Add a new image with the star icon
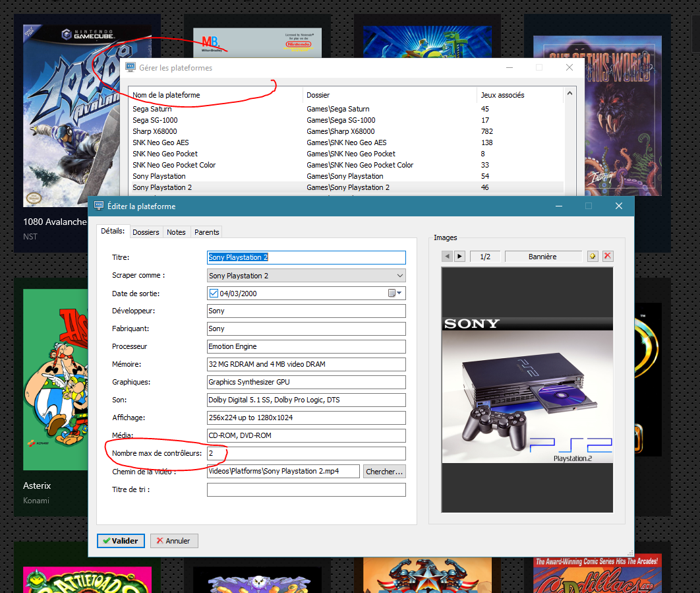700x593 pixels. 593,257
